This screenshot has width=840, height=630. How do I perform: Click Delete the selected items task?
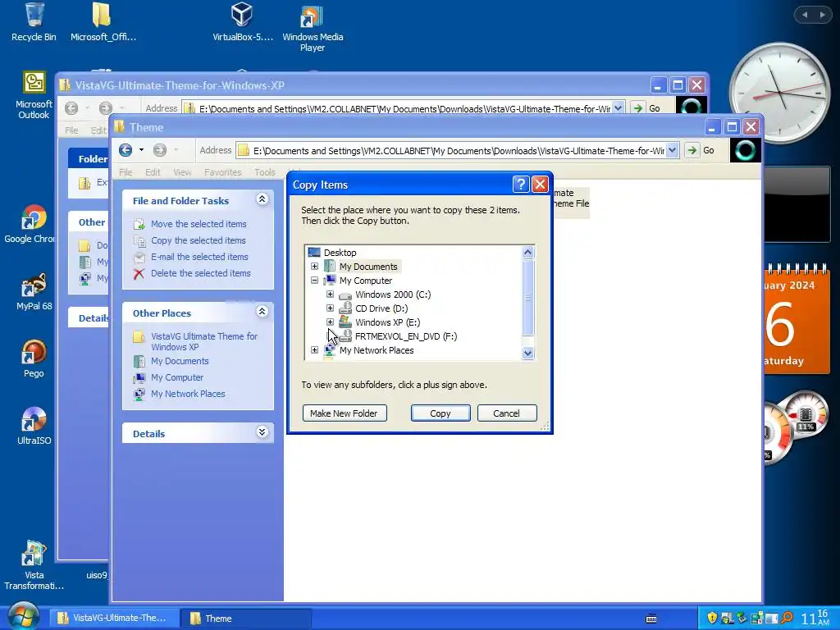pos(200,273)
